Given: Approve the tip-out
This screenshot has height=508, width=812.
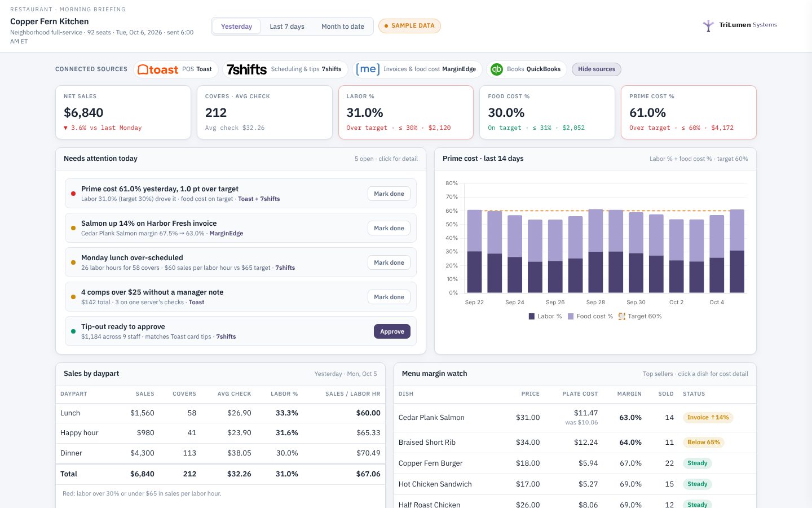Looking at the screenshot, I should (392, 331).
